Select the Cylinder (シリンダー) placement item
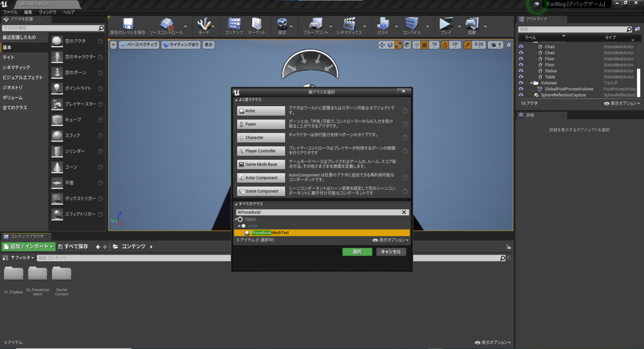Screen dimensions: 644x349 [x=77, y=151]
